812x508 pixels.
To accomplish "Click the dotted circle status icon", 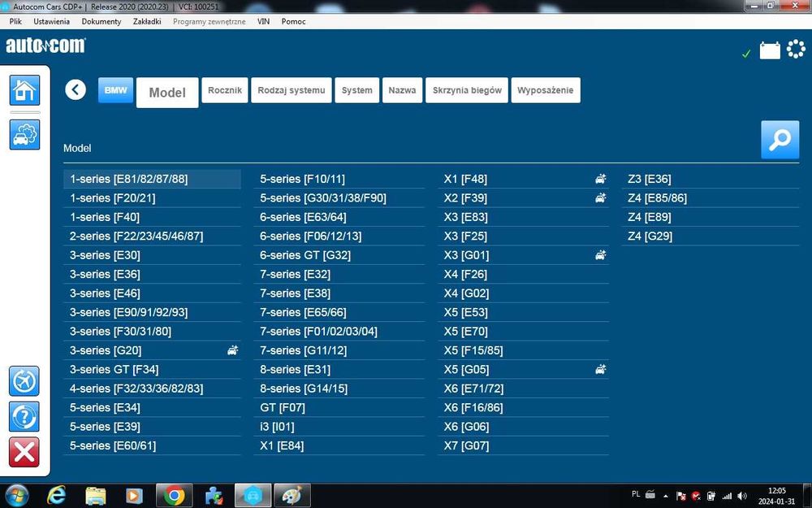I will pos(796,50).
